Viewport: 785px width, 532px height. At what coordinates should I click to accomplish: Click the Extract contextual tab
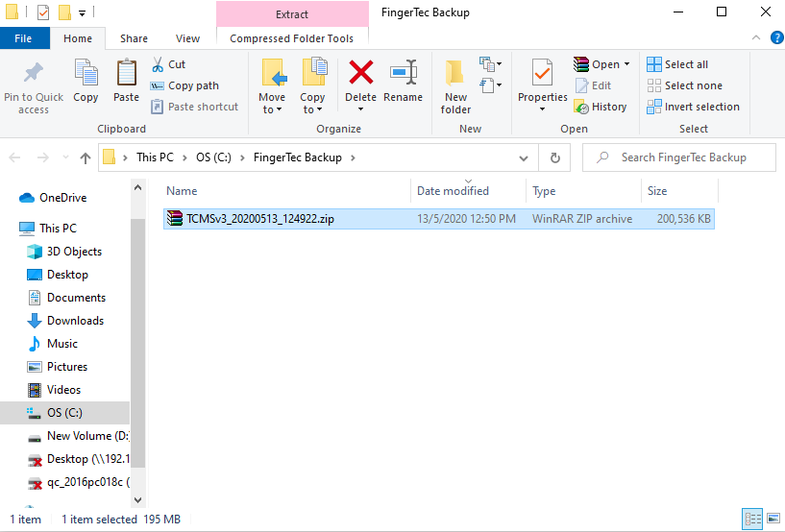(x=292, y=14)
